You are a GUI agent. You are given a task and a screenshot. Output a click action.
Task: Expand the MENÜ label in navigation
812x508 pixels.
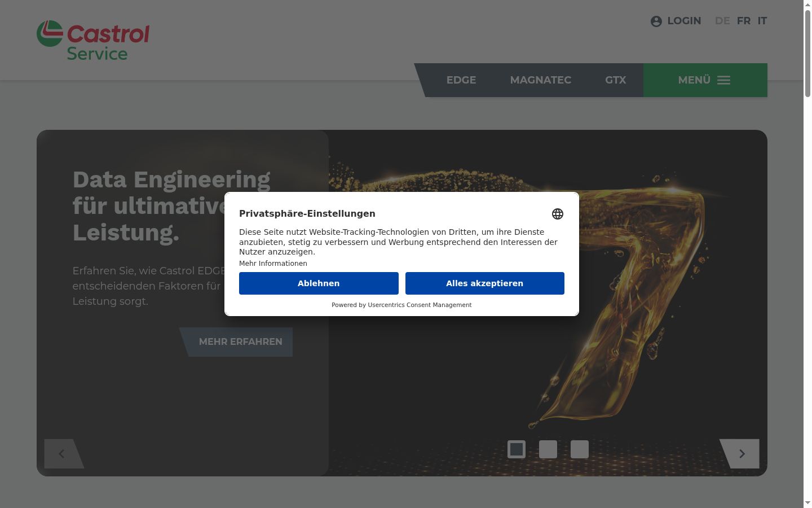[694, 80]
